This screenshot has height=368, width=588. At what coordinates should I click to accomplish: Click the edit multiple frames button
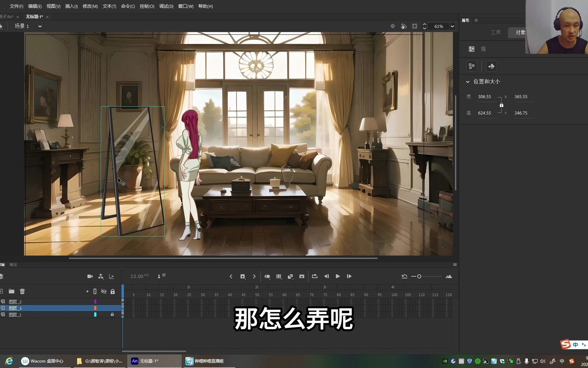pyautogui.click(x=279, y=276)
